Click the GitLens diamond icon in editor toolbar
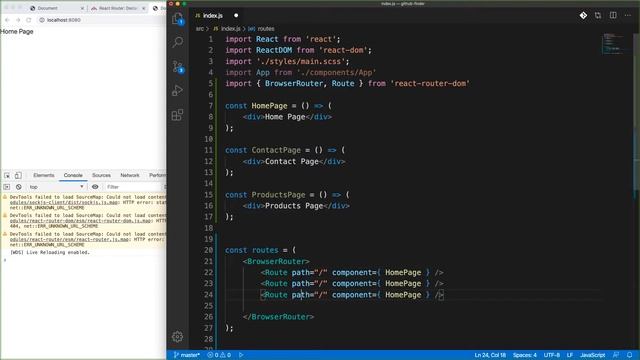This screenshot has width=640, height=360. click(583, 16)
